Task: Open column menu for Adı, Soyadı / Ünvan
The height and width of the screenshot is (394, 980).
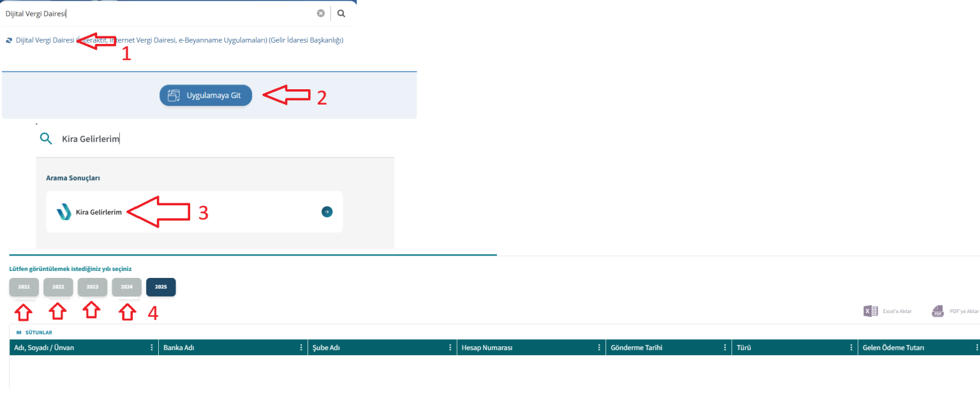Action: click(x=152, y=347)
